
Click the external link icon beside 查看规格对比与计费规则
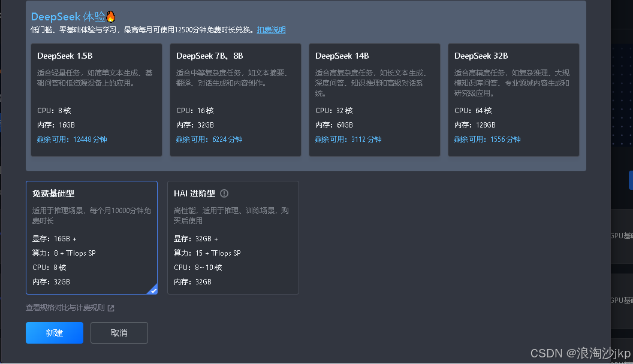111,308
